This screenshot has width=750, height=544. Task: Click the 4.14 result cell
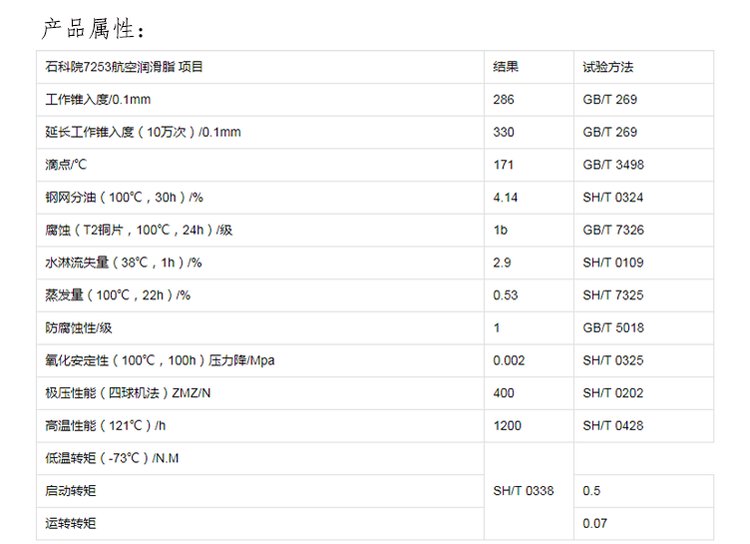pyautogui.click(x=505, y=197)
